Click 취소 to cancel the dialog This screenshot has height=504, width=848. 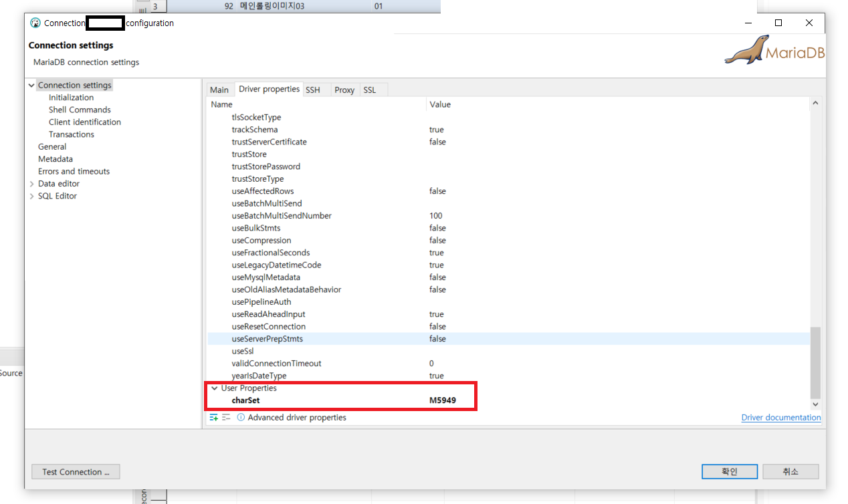pyautogui.click(x=791, y=471)
